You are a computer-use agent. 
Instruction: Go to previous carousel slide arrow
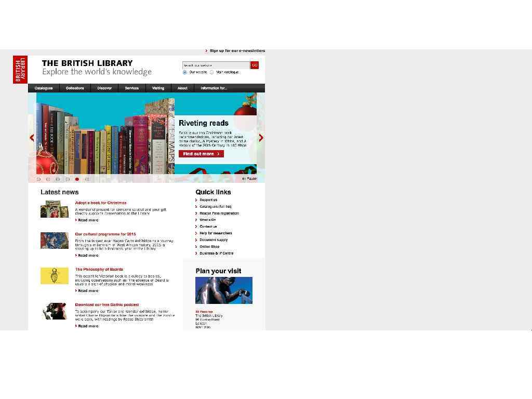(32, 138)
